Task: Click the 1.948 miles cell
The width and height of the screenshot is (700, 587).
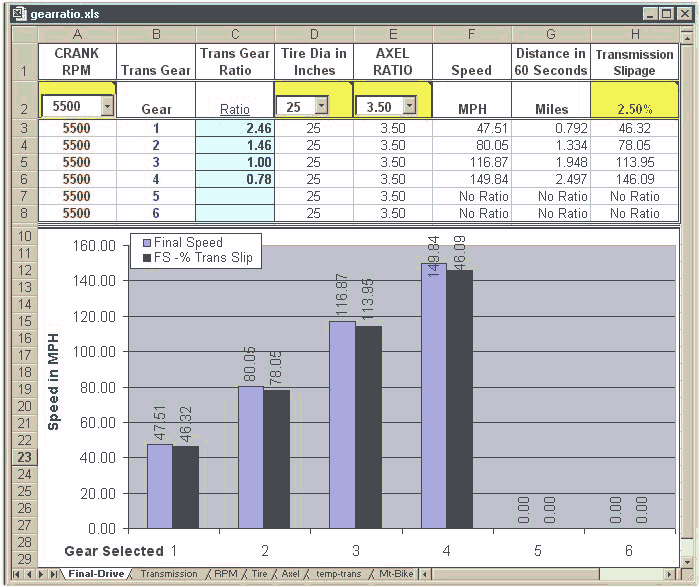Action: 551,162
